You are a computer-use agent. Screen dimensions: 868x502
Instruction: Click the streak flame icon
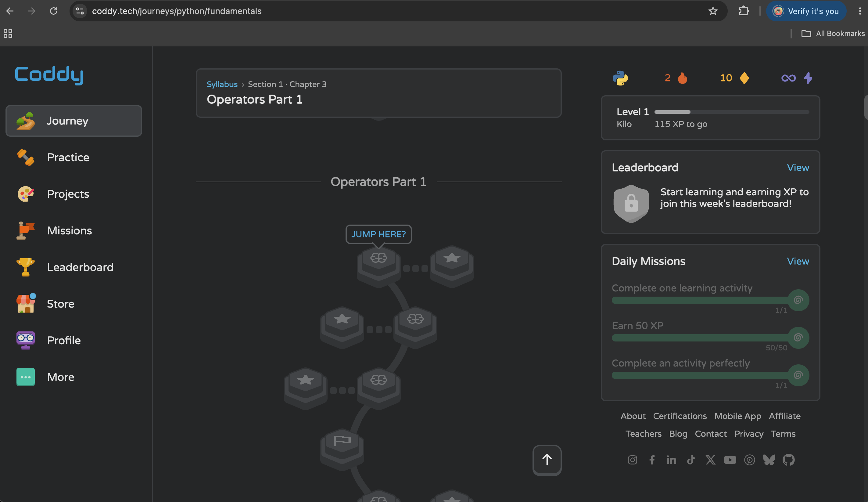(682, 78)
